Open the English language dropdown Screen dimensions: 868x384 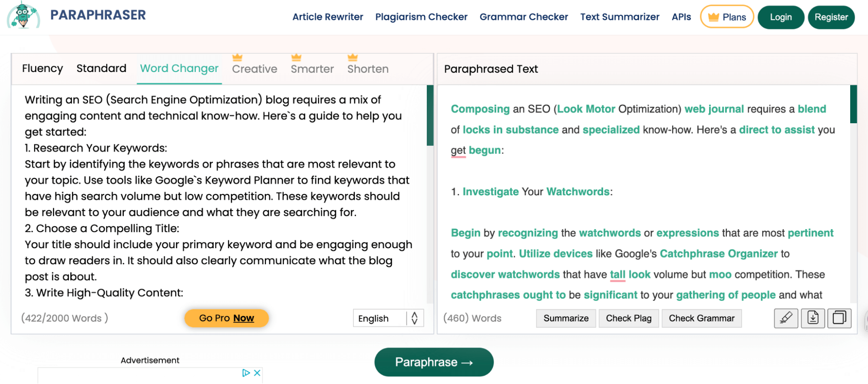(x=388, y=318)
